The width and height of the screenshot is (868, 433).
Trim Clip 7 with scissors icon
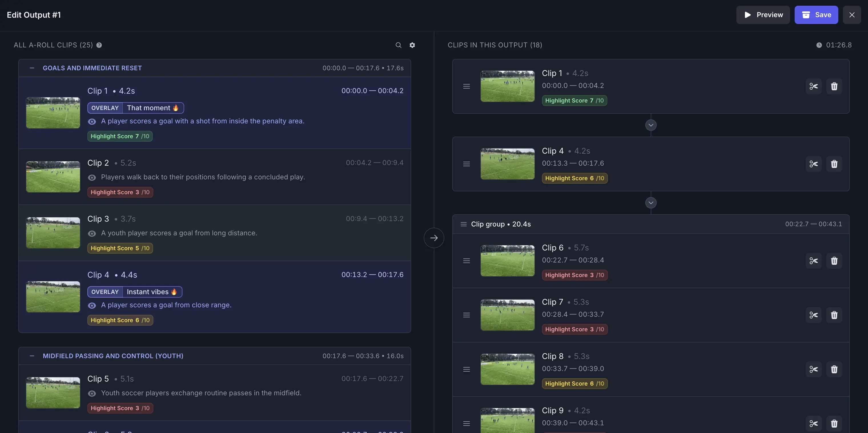pyautogui.click(x=813, y=315)
